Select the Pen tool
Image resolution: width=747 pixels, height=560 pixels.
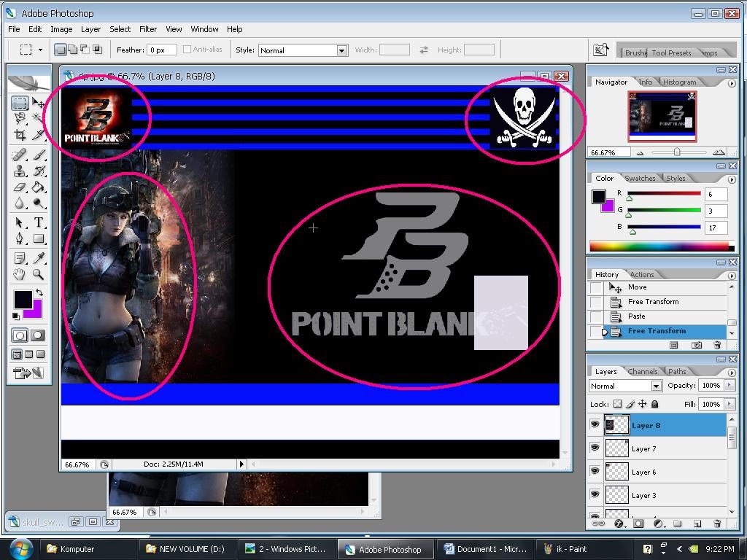click(x=20, y=238)
